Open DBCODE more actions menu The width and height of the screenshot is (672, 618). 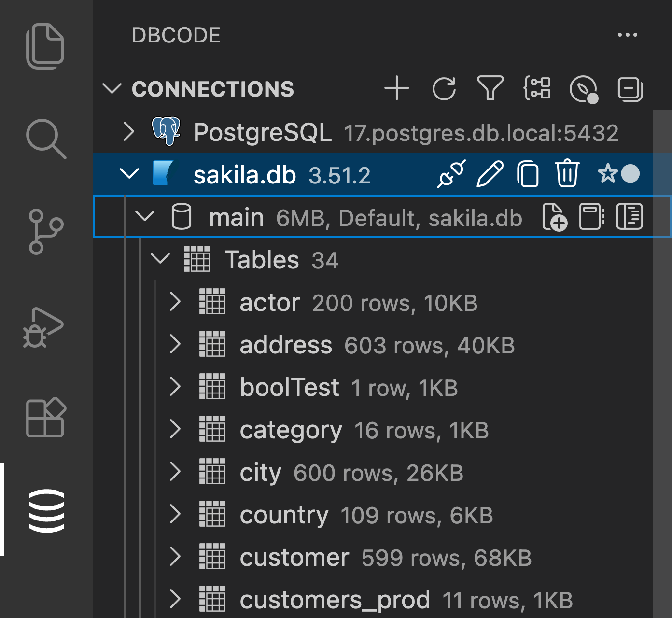tap(627, 35)
